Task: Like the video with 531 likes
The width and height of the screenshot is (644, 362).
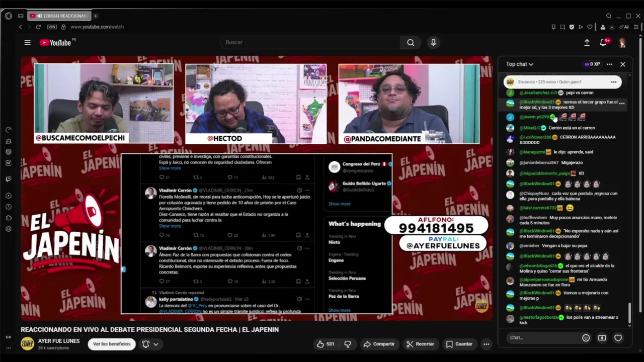Action: click(x=326, y=344)
